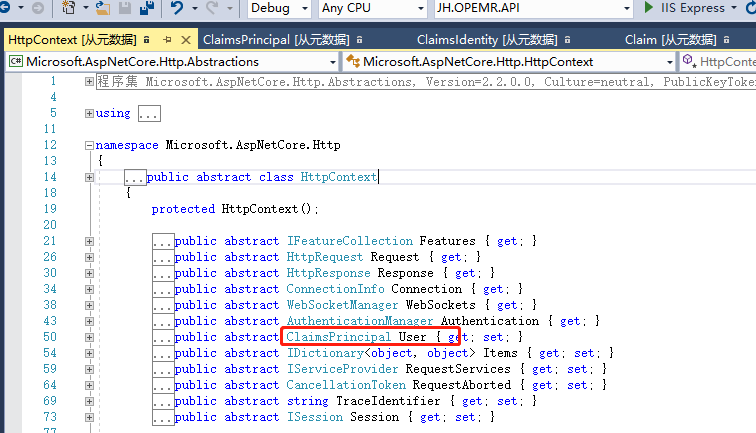Expand the Request property comment on line 26
Image resolution: width=756 pixels, height=433 pixels.
(x=89, y=257)
